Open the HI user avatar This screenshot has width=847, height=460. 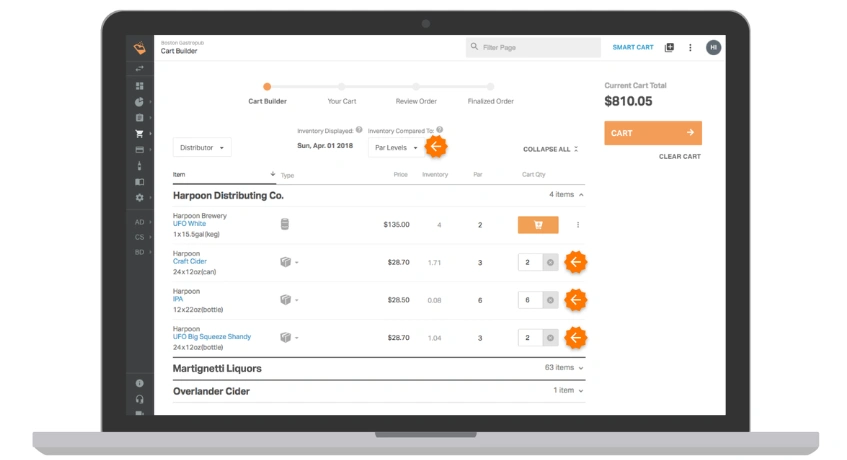pos(713,48)
